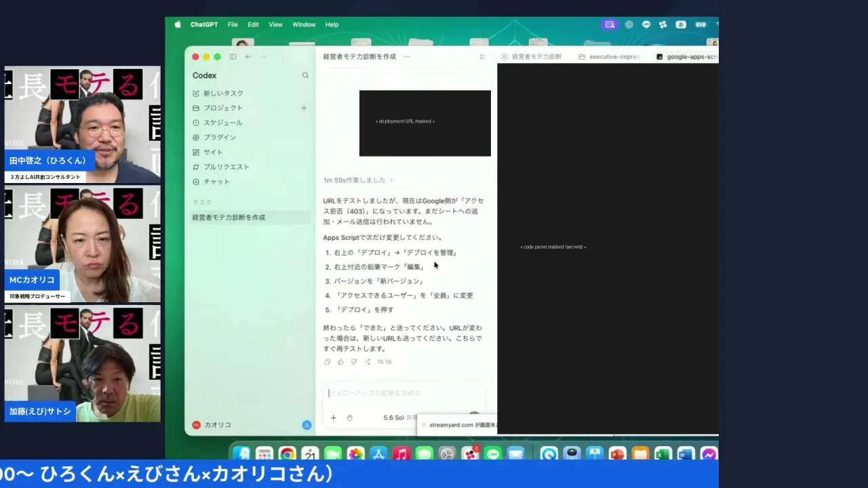This screenshot has width=868, height=488.
Task: Add attachment with the composer plus icon
Action: 333,418
